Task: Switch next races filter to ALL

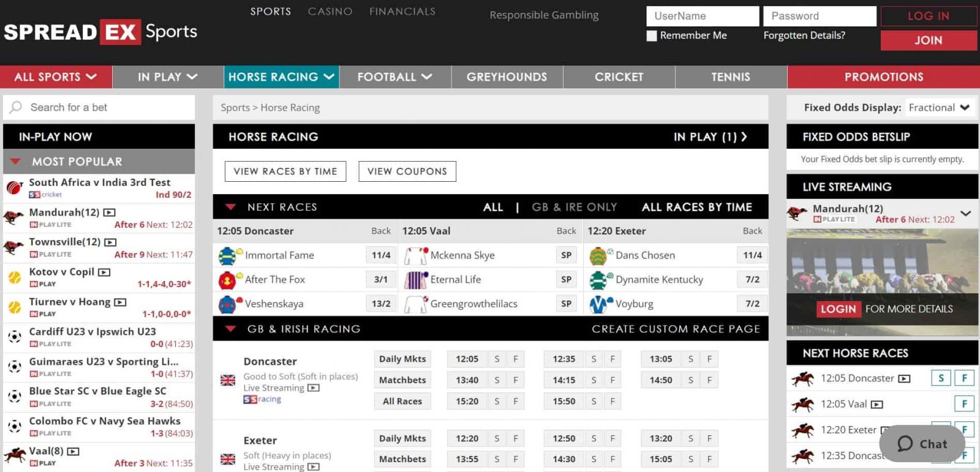Action: 492,207
